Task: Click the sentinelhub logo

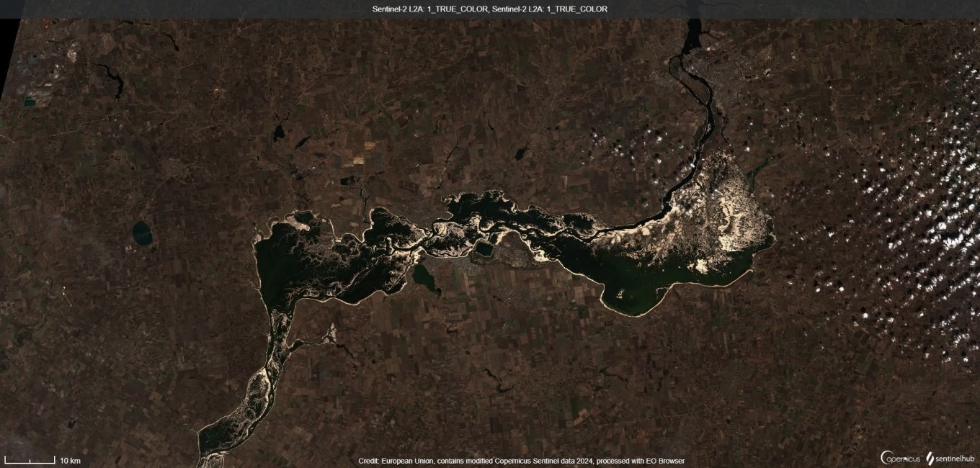Action: coord(950,459)
